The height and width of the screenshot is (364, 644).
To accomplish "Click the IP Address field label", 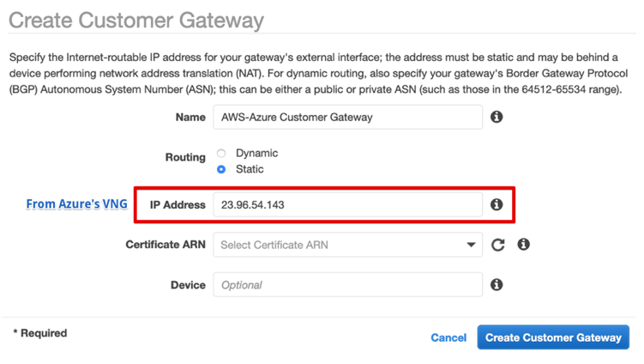I will pos(178,204).
